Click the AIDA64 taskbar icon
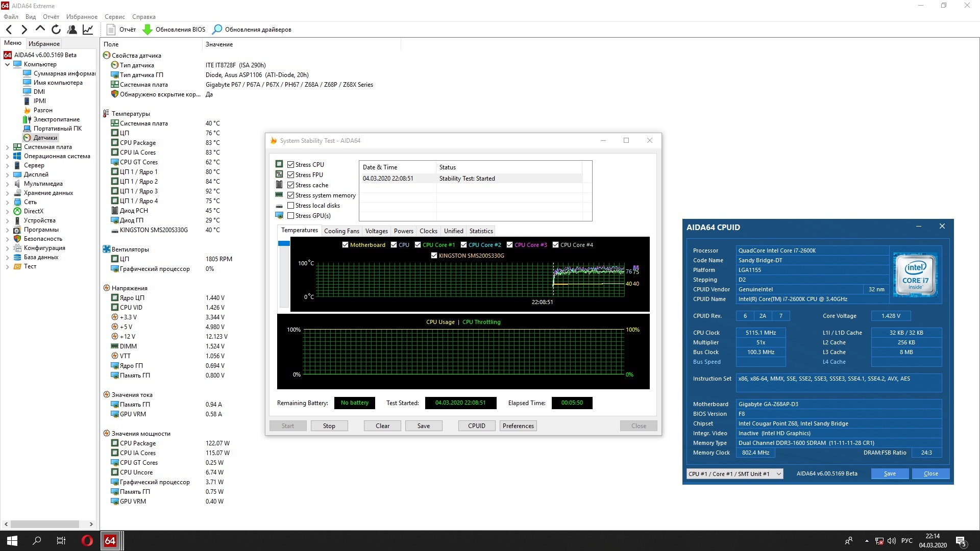The height and width of the screenshot is (551, 980). click(110, 541)
